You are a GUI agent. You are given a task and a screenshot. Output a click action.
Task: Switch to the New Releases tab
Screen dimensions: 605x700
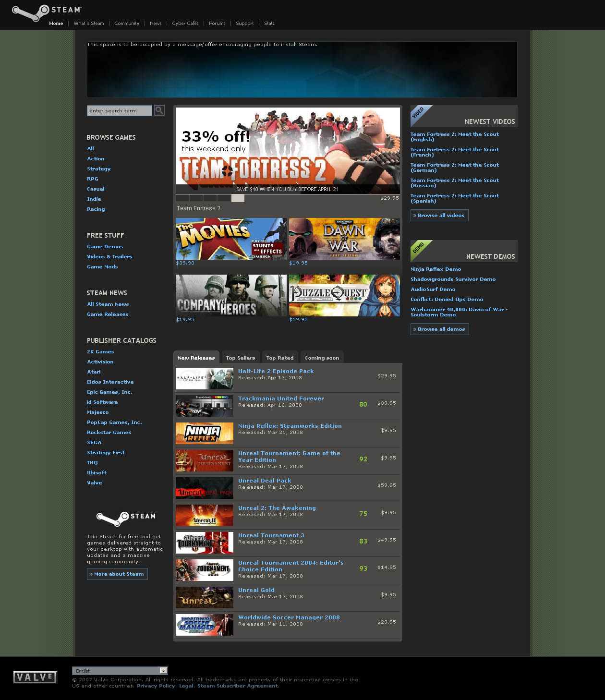click(196, 357)
